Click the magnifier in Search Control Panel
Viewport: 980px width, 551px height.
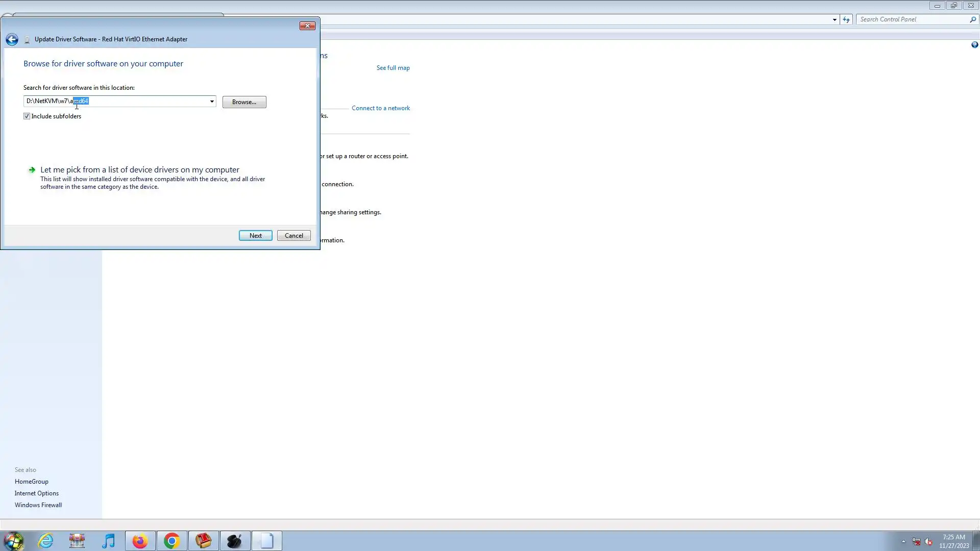pos(972,19)
